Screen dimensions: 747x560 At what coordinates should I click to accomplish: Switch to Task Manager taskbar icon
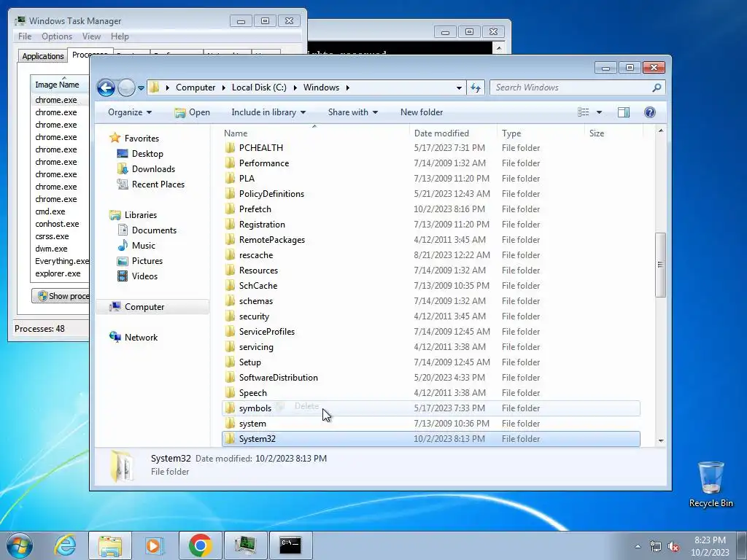point(245,545)
